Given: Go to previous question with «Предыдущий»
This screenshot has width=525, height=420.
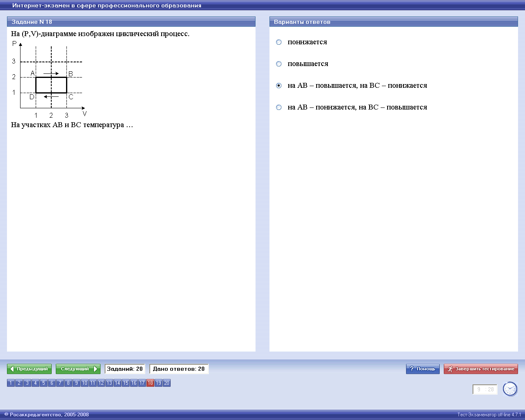Looking at the screenshot, I should pos(29,369).
